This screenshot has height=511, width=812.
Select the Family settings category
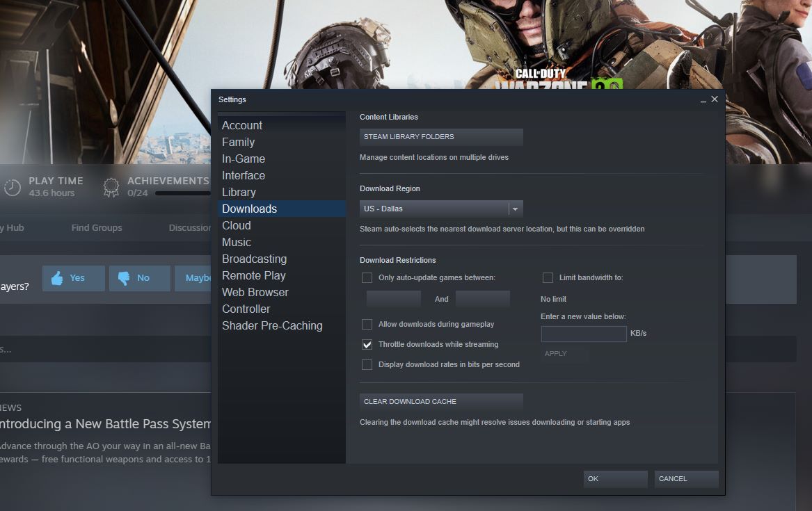coord(282,143)
